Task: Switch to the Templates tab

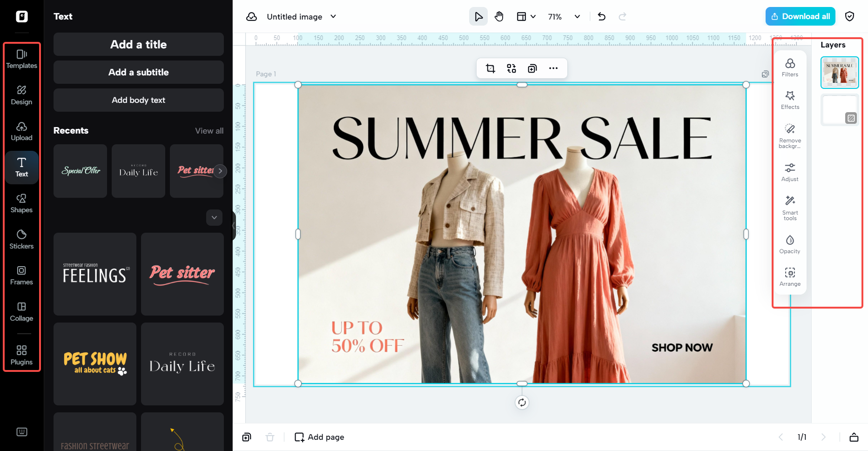Action: point(21,59)
